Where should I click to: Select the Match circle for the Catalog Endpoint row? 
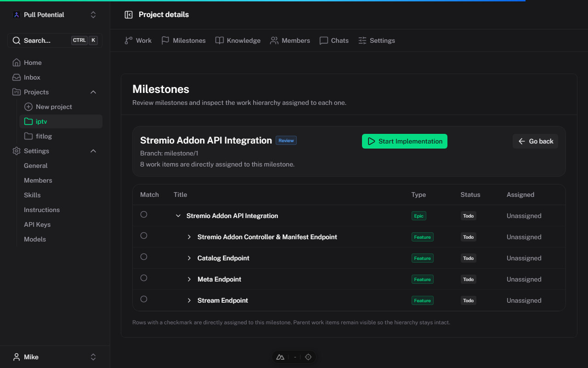tap(144, 257)
